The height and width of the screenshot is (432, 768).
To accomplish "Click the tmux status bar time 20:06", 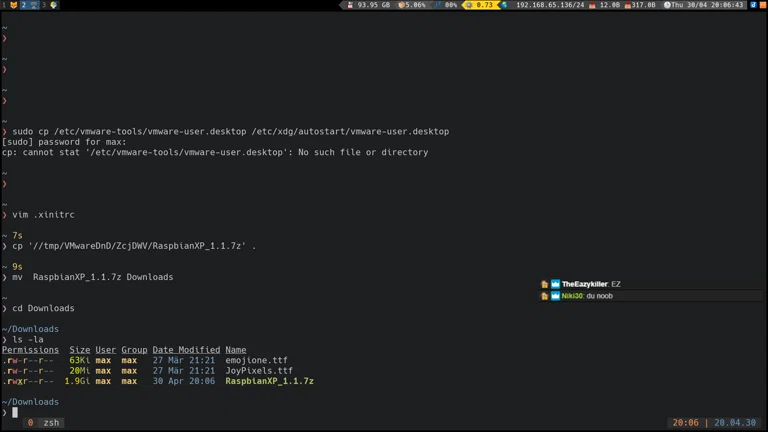I will pyautogui.click(x=685, y=423).
